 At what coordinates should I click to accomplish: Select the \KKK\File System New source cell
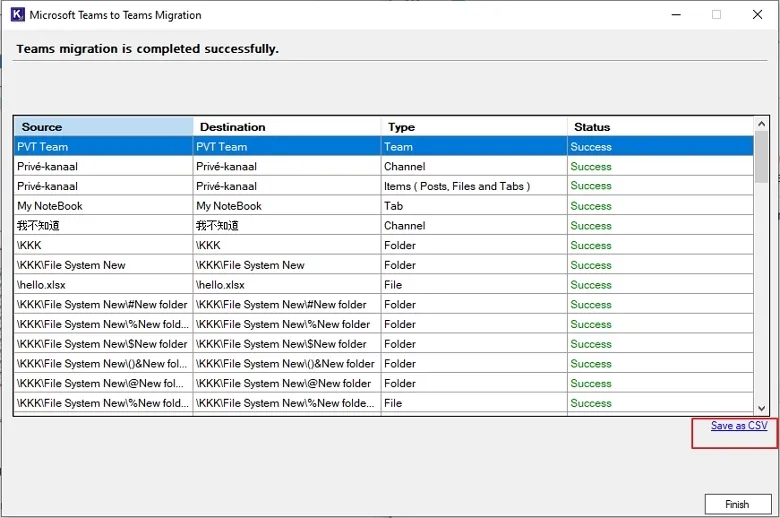click(x=103, y=265)
